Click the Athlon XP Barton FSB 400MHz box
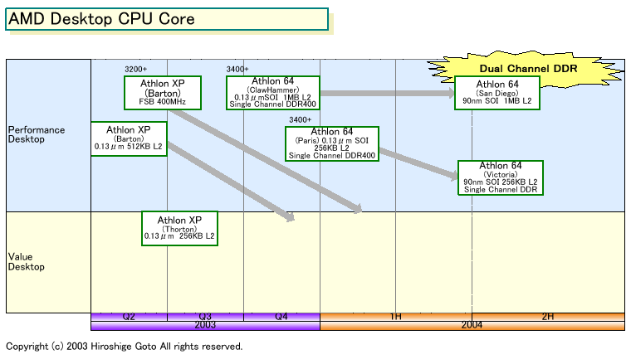 163,93
